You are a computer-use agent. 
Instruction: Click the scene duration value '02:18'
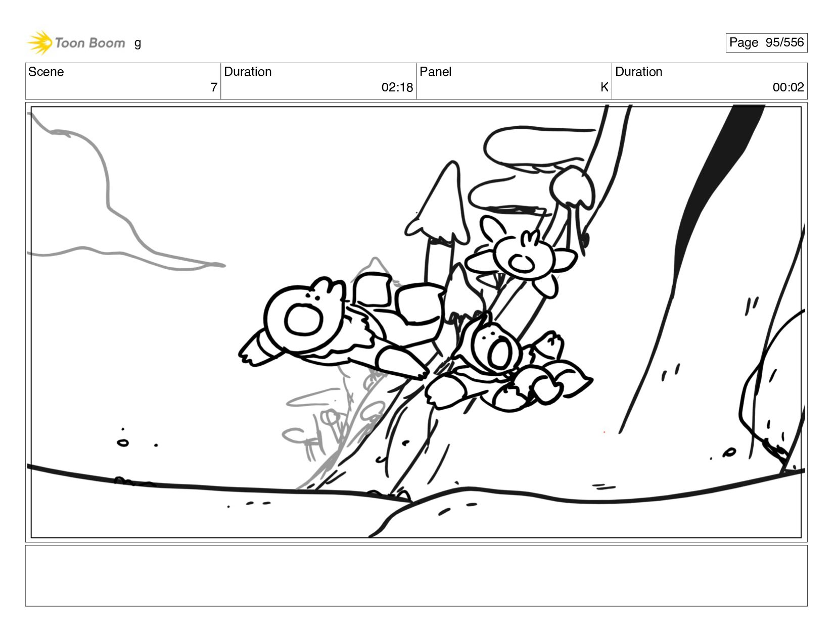[x=397, y=87]
